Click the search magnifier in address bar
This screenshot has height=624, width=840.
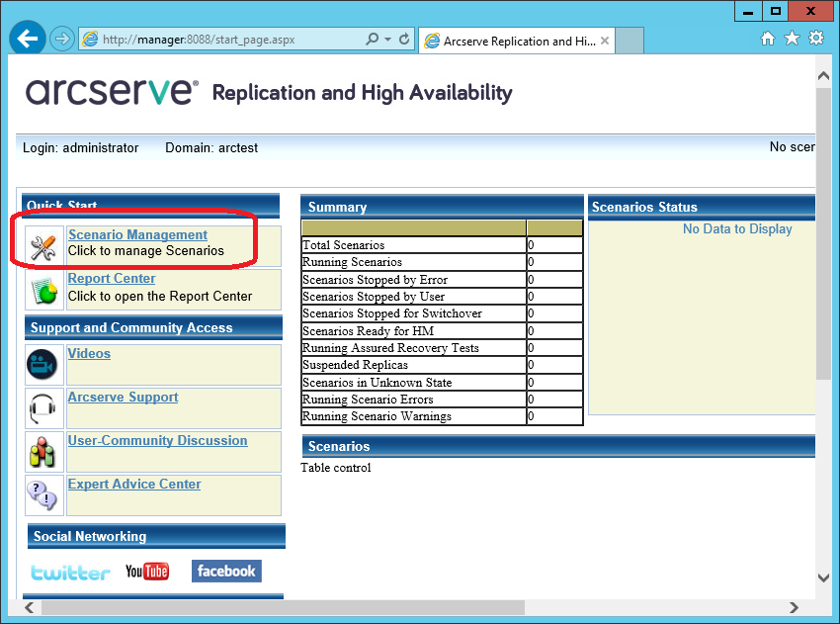point(372,39)
